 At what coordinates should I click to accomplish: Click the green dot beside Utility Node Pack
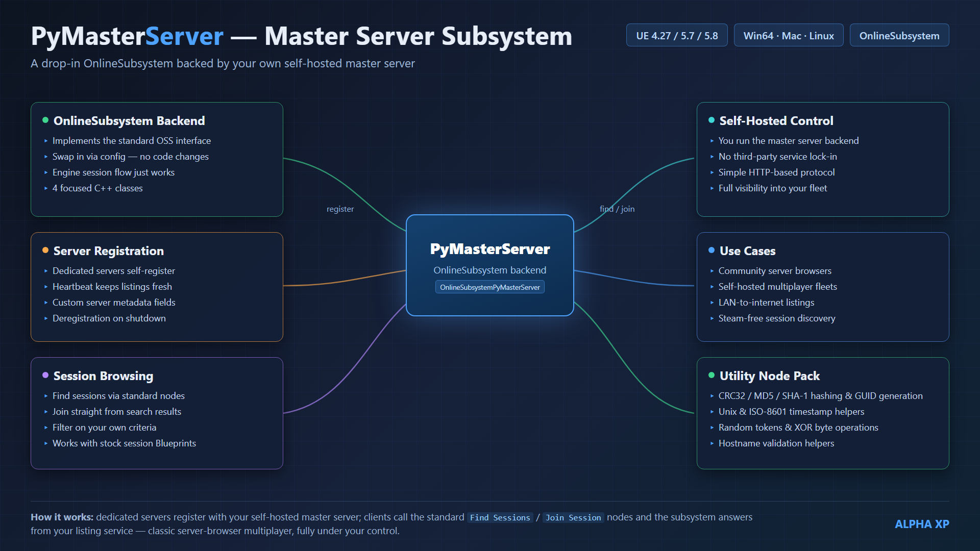coord(712,375)
